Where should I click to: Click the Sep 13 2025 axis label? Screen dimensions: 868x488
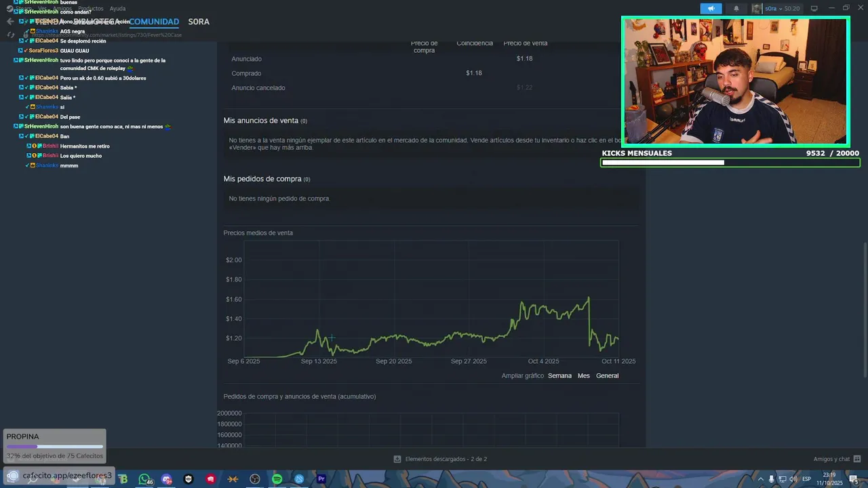click(319, 361)
